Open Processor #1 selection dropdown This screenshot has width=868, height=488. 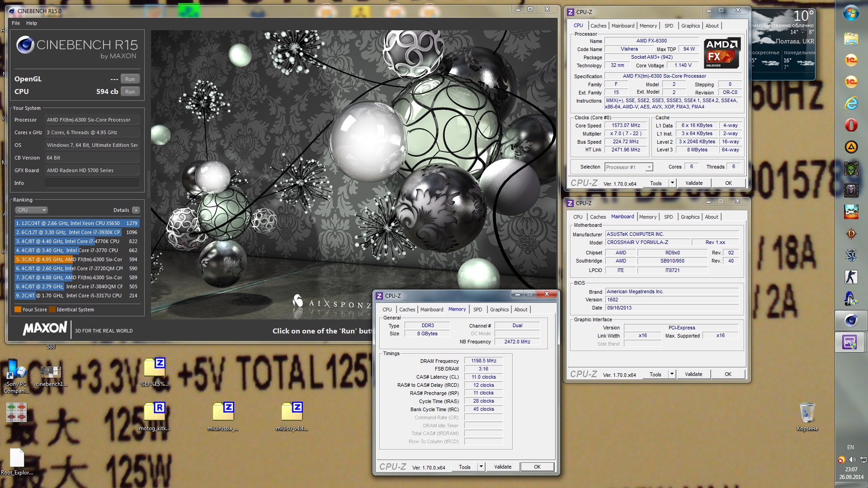click(629, 167)
